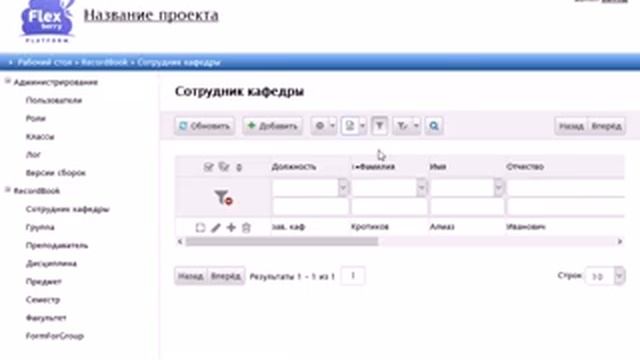Image resolution: width=640 pixels, height=360 pixels.
Task: Go to RecordBook in the breadcrumb
Action: coord(104,62)
